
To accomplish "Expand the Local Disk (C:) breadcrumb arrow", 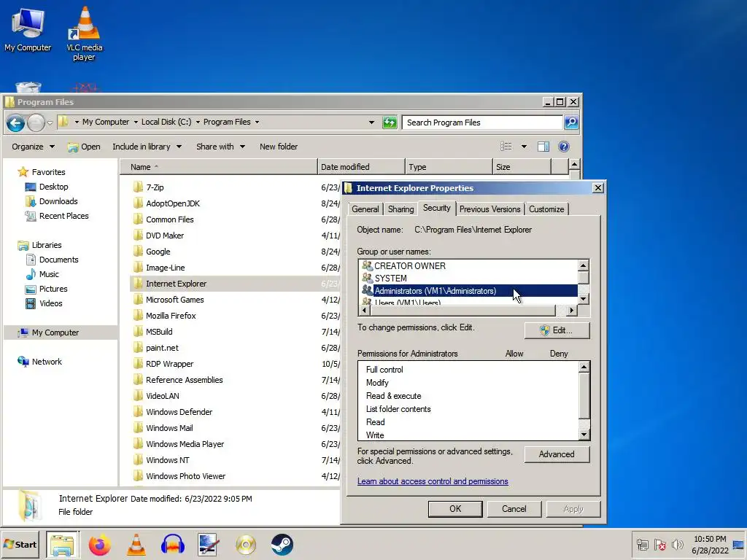I will pyautogui.click(x=198, y=122).
